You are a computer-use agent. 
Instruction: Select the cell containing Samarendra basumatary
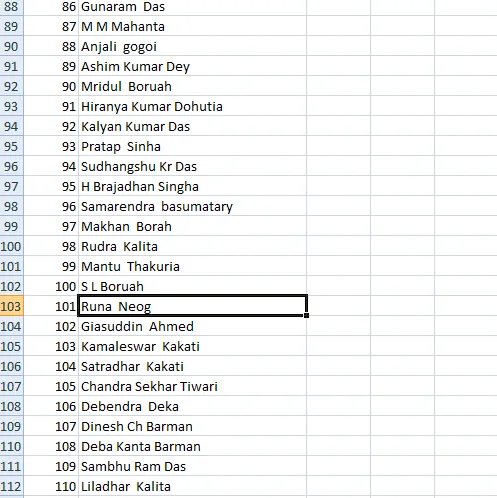click(192, 206)
